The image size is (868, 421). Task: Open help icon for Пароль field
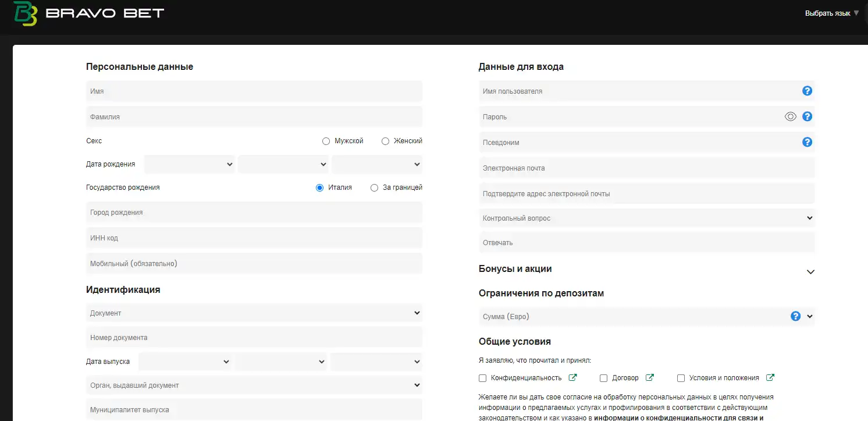click(807, 116)
